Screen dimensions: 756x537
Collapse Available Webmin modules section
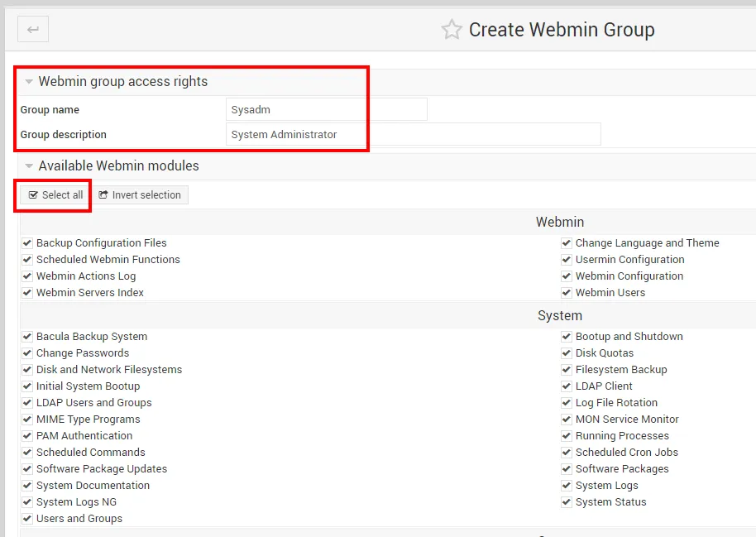(29, 166)
